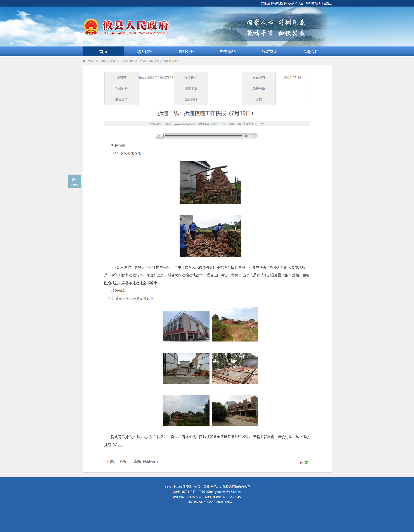Click the [打印] print link
Screen dimensions: 414x532
pyautogui.click(x=230, y=124)
